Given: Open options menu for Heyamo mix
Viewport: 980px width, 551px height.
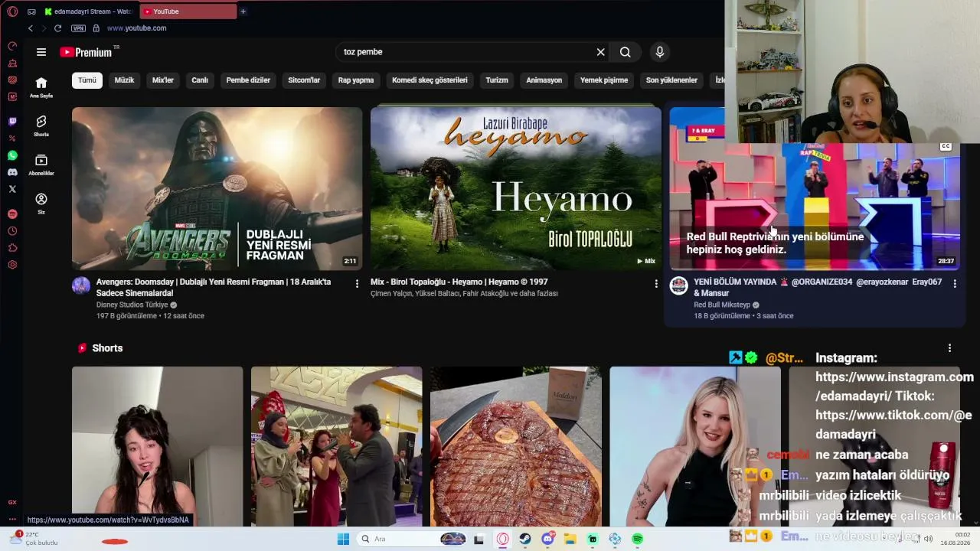Looking at the screenshot, I should point(655,284).
